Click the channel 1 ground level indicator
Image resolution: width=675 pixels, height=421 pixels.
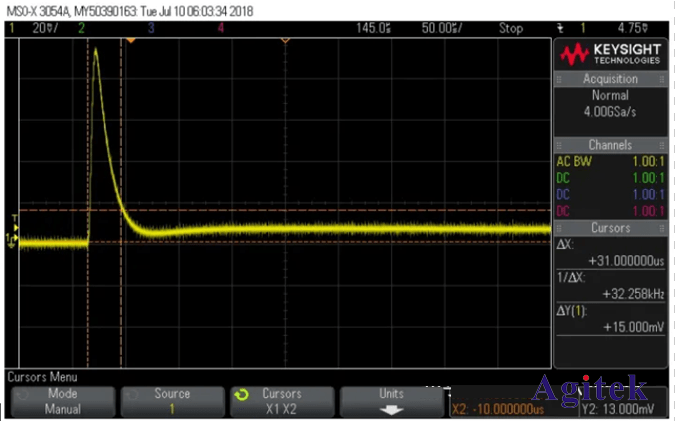[x=12, y=238]
